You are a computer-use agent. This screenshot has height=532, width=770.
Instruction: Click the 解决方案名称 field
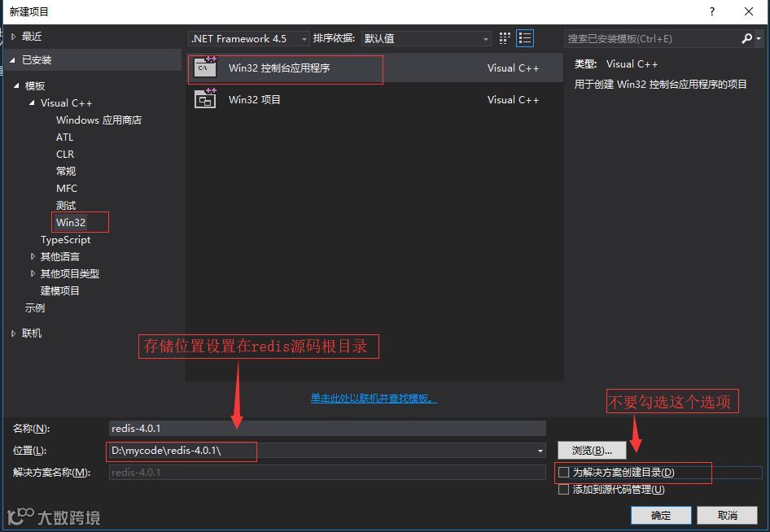[x=327, y=472]
